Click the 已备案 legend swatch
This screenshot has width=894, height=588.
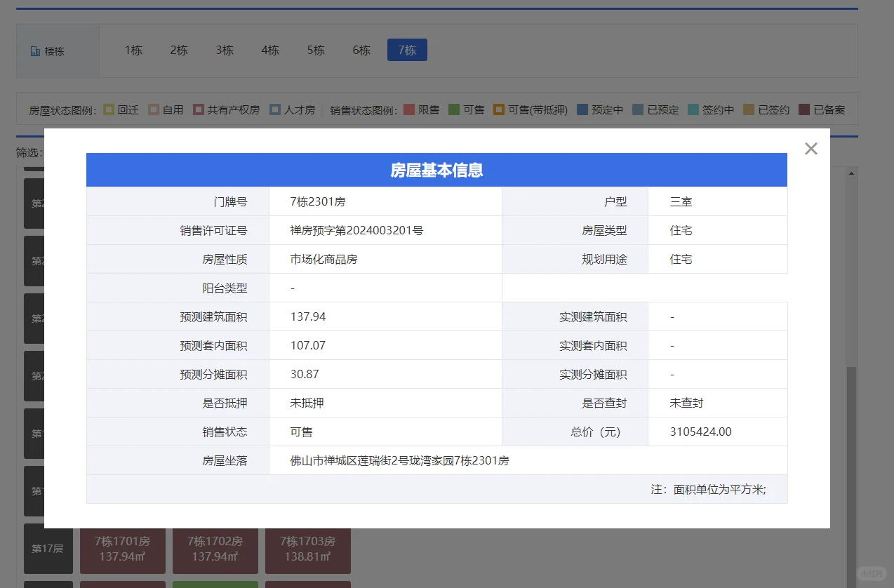click(804, 109)
